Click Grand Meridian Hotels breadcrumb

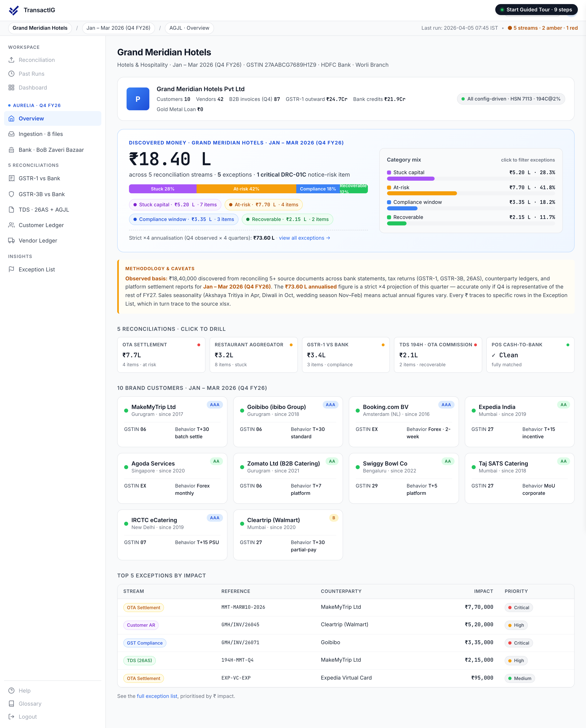[x=40, y=28]
